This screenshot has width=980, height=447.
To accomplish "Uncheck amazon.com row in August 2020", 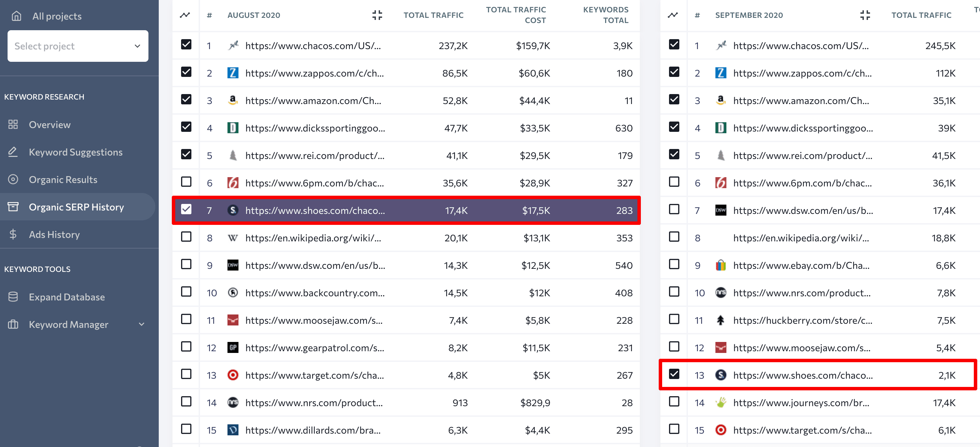I will 186,99.
